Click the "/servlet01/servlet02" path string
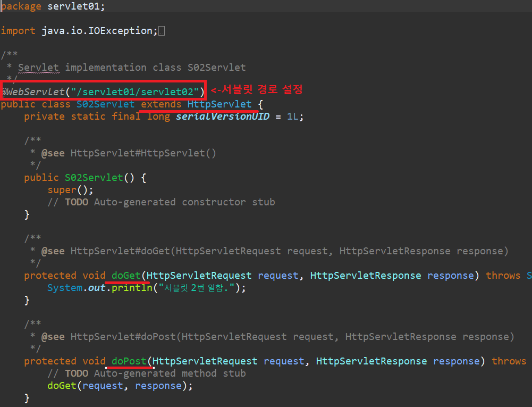Image resolution: width=532 pixels, height=407 pixels. point(135,92)
